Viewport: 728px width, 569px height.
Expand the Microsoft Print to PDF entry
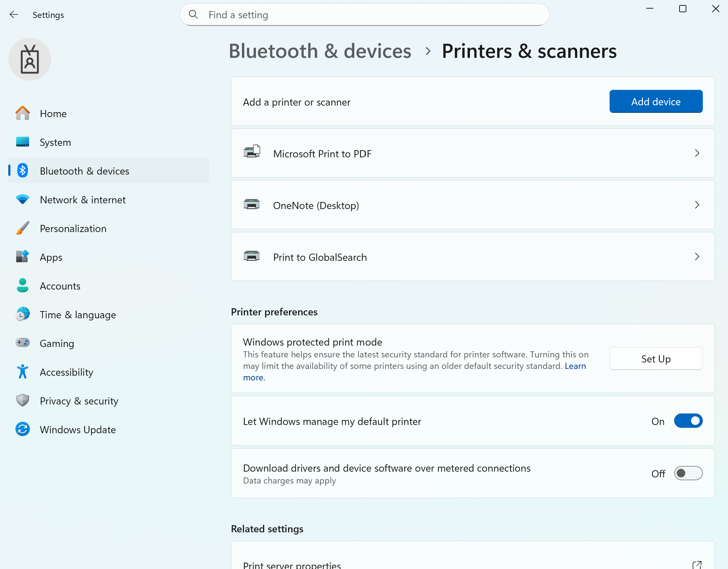(x=697, y=153)
